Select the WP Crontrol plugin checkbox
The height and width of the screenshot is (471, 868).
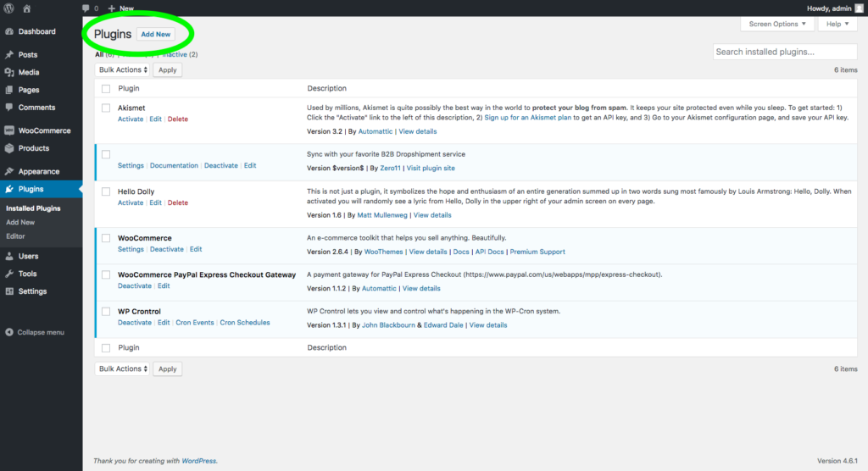[106, 312]
